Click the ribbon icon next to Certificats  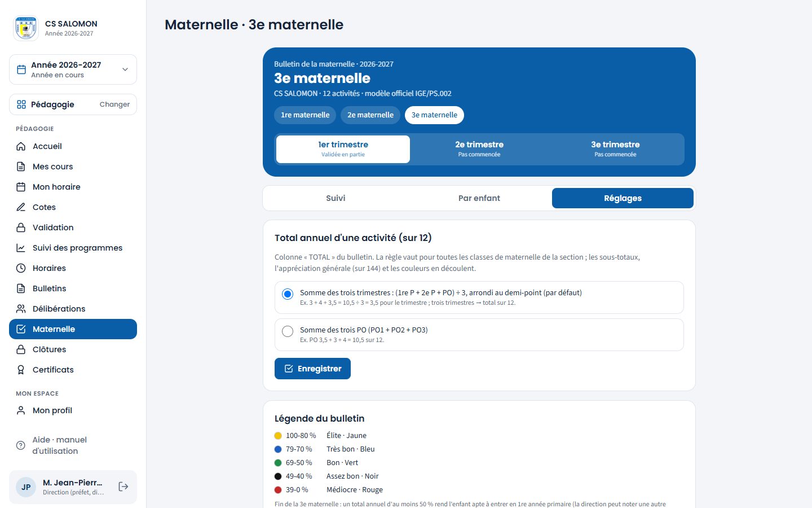[21, 370]
